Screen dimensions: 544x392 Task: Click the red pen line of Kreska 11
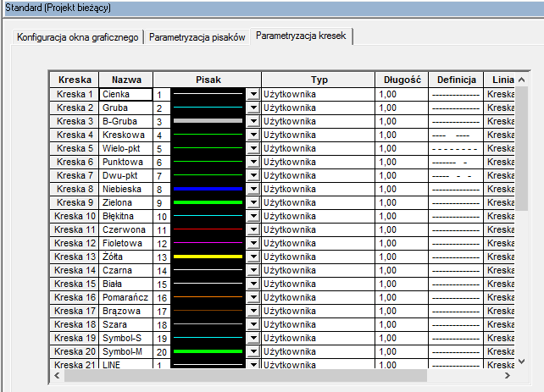[208, 229]
